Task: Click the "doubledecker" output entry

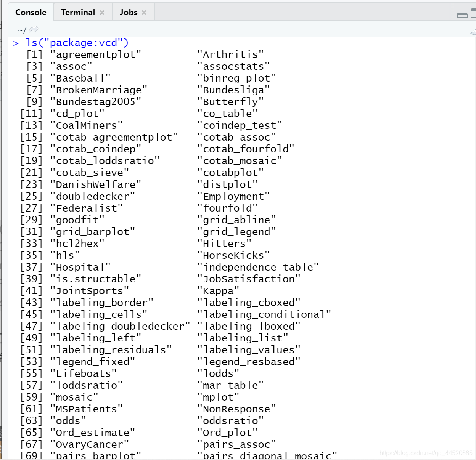Action: (x=93, y=196)
